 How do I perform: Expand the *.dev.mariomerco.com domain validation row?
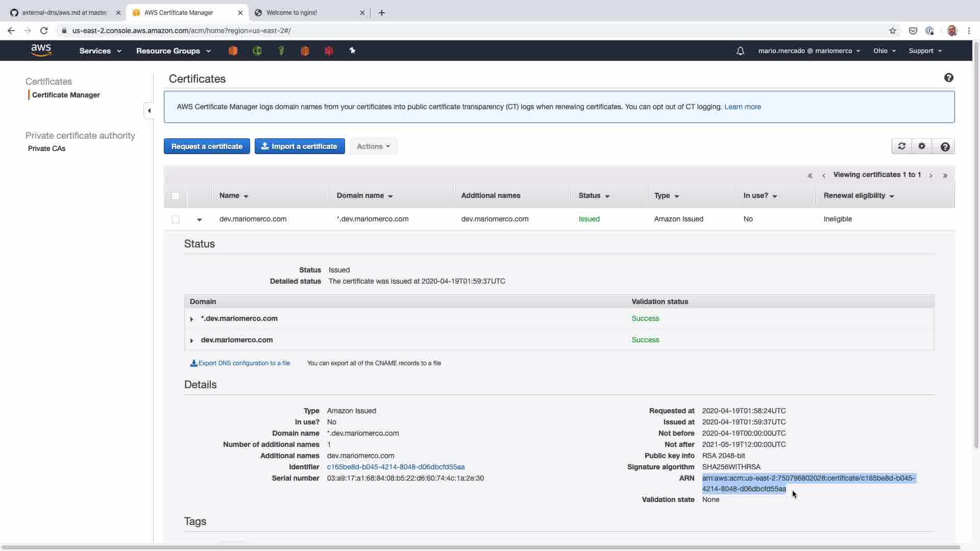click(x=192, y=319)
